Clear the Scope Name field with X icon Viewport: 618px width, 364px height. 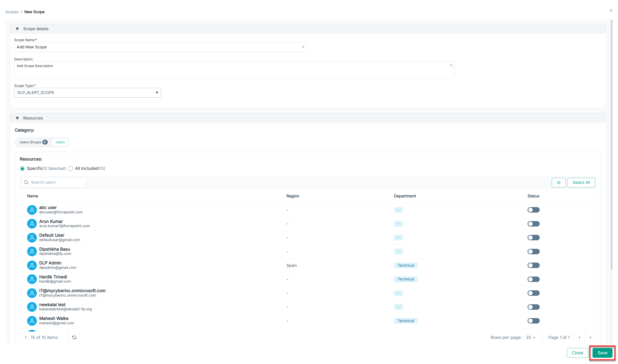point(303,47)
